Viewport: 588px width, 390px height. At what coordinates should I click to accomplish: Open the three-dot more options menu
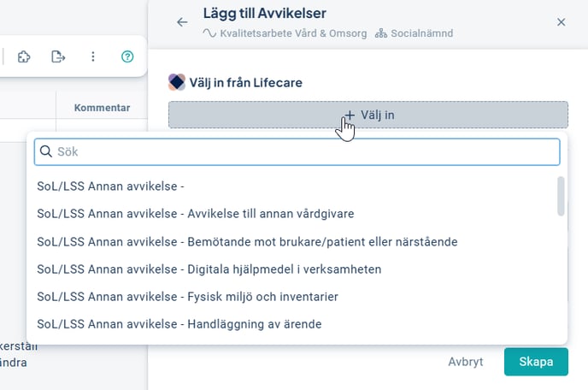[93, 56]
